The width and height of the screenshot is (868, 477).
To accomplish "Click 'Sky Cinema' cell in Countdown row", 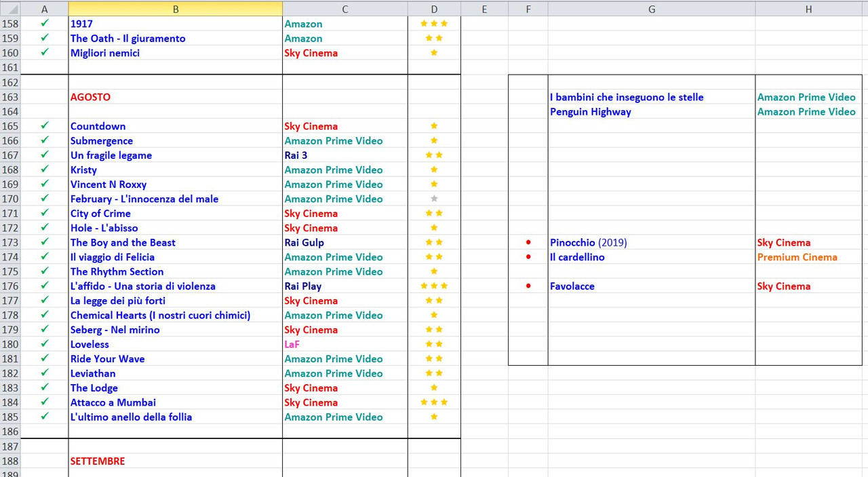I will [344, 126].
